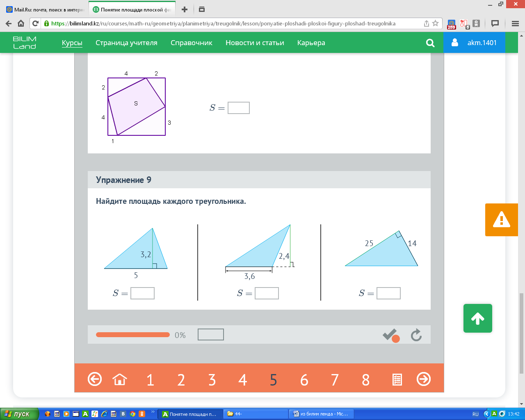Switch to из билим ленда Word window
This screenshot has height=420, width=525.
point(322,414)
